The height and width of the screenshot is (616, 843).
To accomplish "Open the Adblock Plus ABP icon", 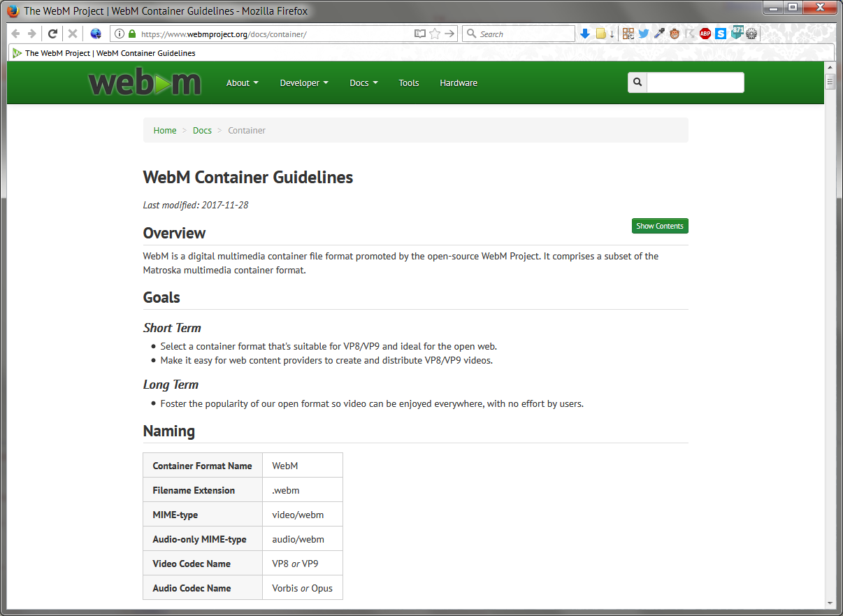I will pyautogui.click(x=705, y=34).
